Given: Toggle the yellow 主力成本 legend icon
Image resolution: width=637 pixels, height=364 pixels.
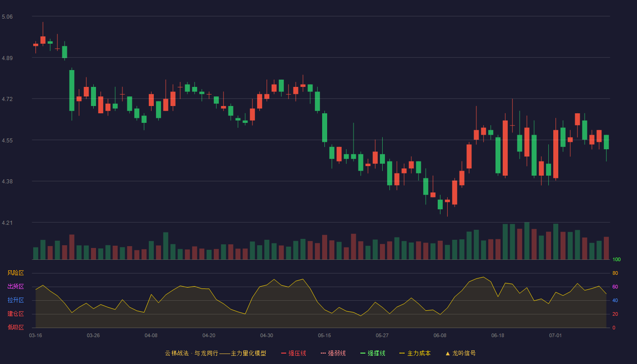Looking at the screenshot, I should (402, 353).
